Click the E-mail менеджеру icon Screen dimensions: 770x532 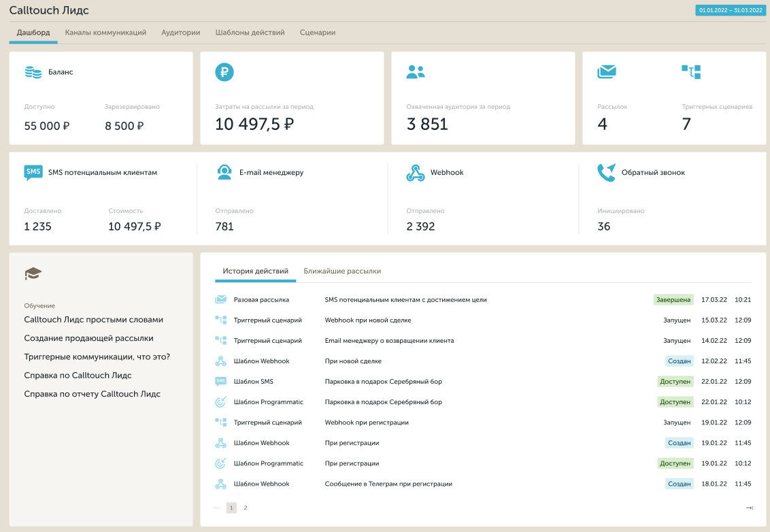[224, 173]
